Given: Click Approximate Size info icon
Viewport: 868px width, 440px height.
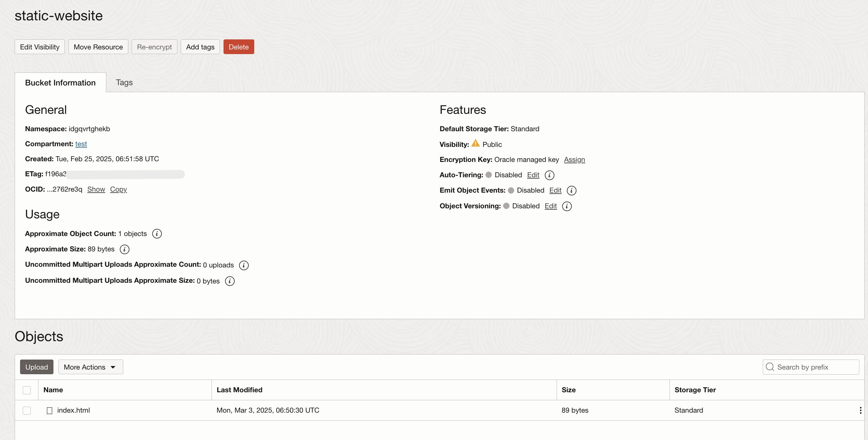Looking at the screenshot, I should (124, 249).
